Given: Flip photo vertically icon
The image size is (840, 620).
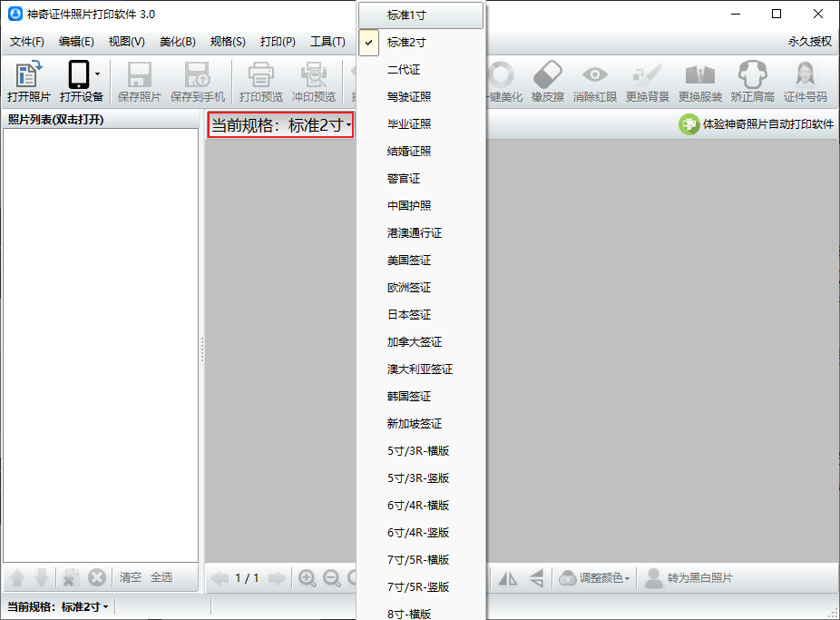Looking at the screenshot, I should pos(536,578).
